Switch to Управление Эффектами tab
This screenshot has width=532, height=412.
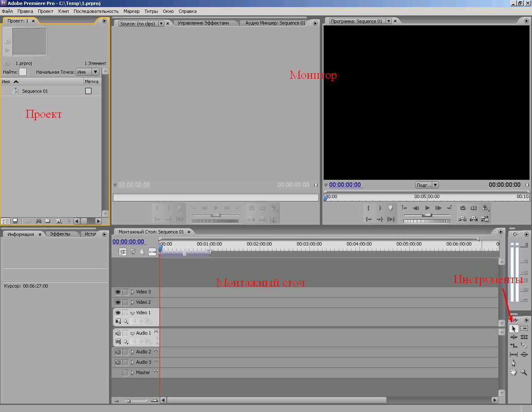tap(203, 23)
